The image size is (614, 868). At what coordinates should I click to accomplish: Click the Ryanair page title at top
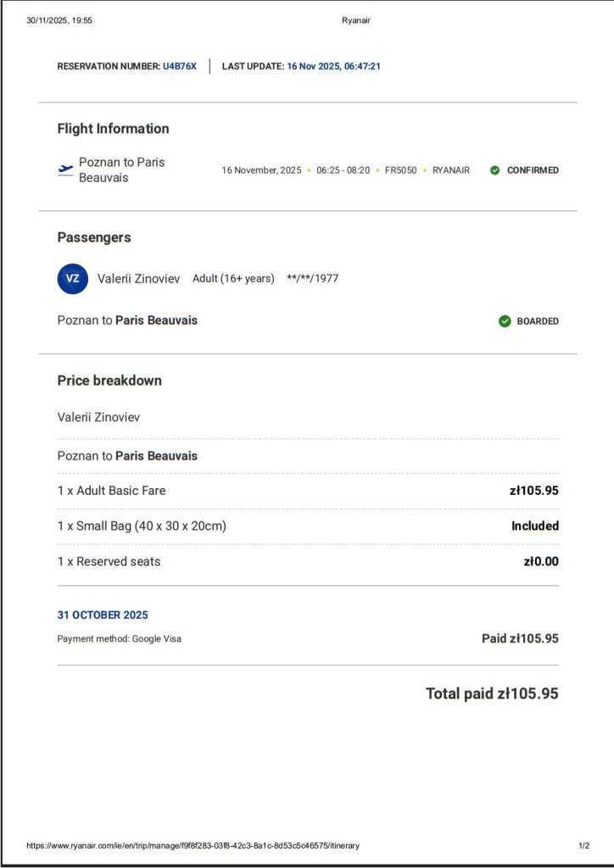pos(355,20)
